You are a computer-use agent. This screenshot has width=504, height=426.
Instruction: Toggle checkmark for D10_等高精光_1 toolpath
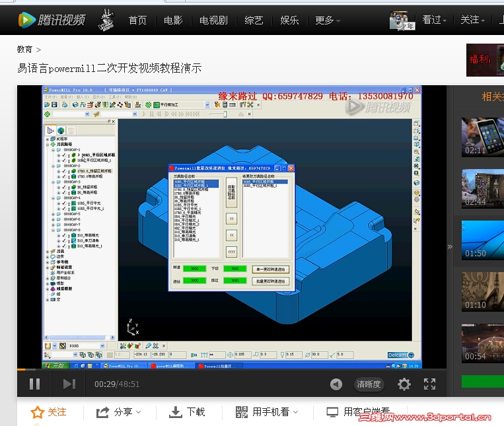tap(64, 246)
